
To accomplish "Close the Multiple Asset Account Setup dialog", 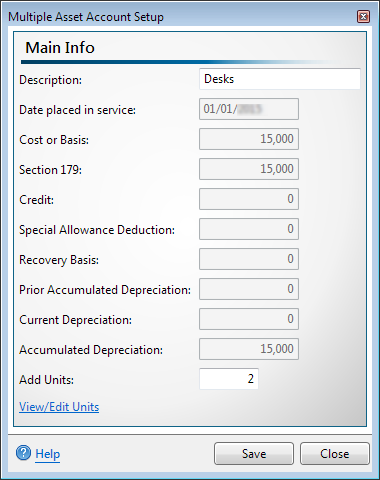I will tap(363, 16).
